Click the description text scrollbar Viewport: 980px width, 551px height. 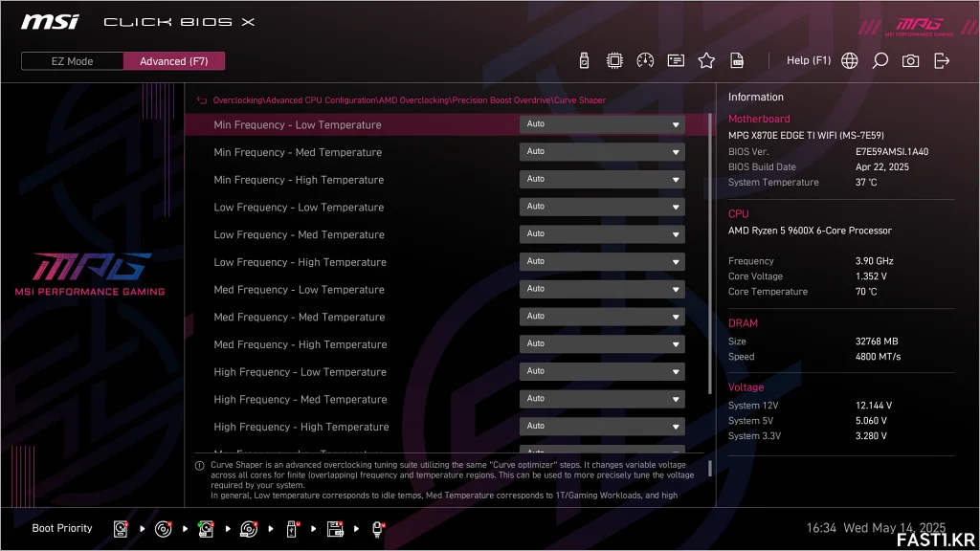(710, 469)
